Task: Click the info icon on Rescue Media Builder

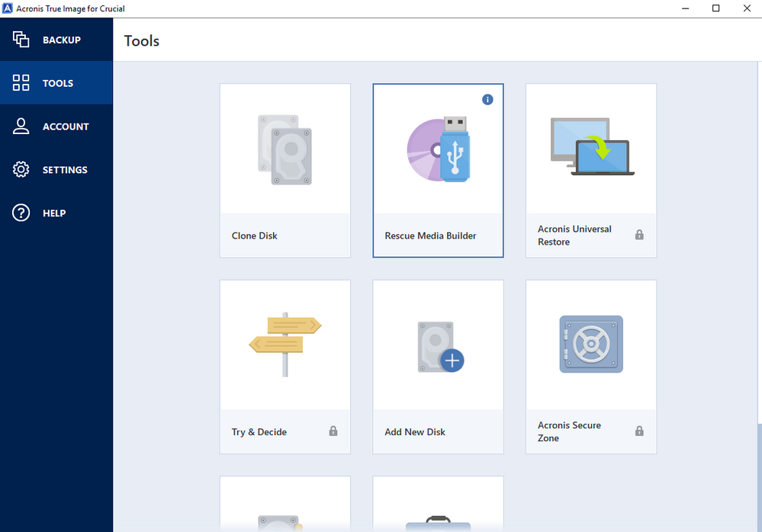Action: [487, 99]
